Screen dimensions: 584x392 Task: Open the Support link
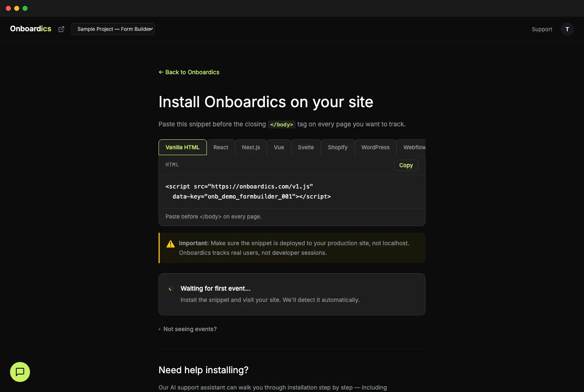click(x=542, y=29)
